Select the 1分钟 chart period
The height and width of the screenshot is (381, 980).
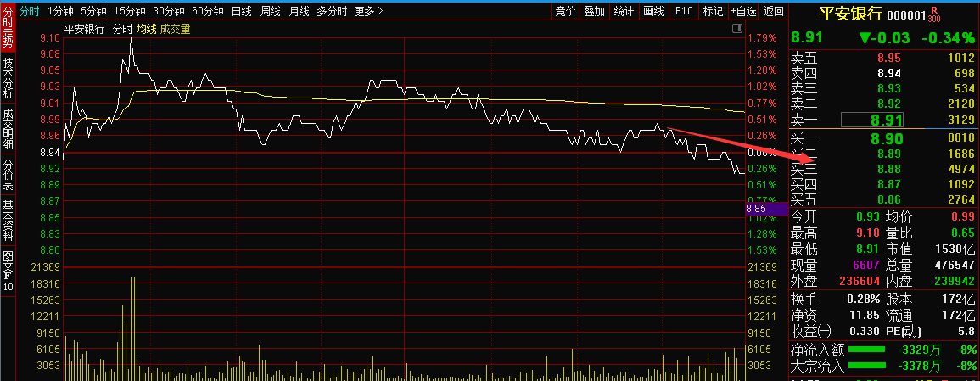[x=60, y=11]
